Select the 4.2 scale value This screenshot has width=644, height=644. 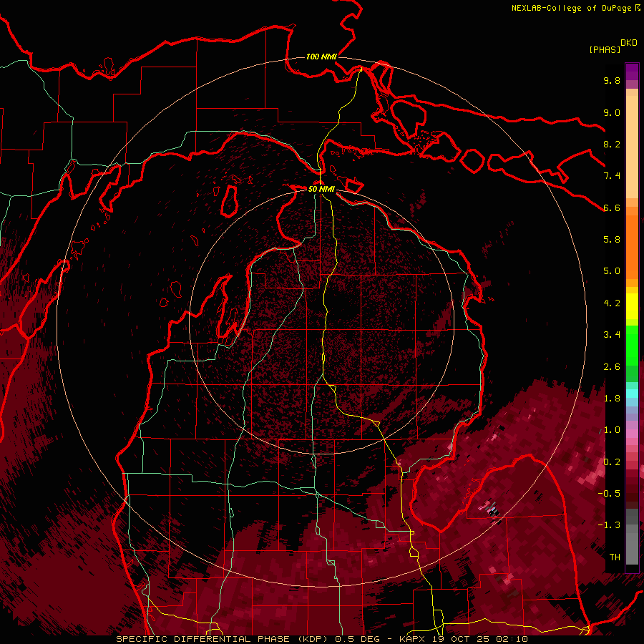pyautogui.click(x=612, y=303)
